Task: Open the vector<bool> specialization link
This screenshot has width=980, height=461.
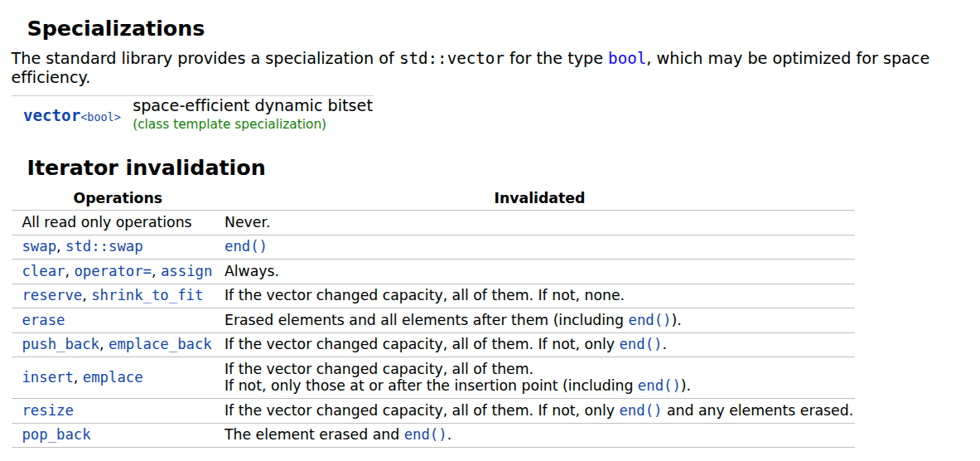Action: pos(72,116)
